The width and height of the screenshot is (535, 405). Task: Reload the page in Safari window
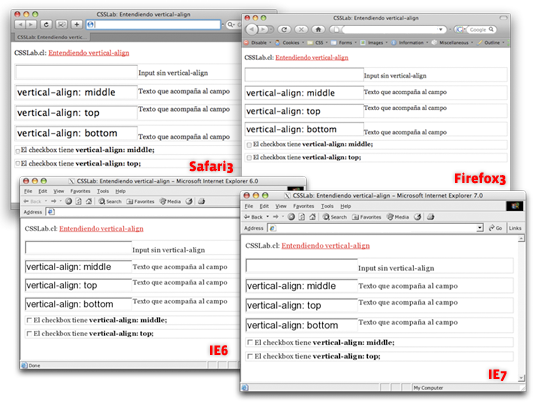click(x=46, y=25)
